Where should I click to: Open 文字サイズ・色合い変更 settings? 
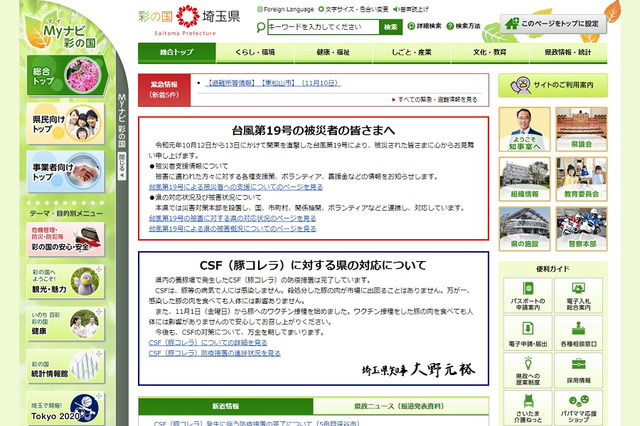click(x=353, y=9)
